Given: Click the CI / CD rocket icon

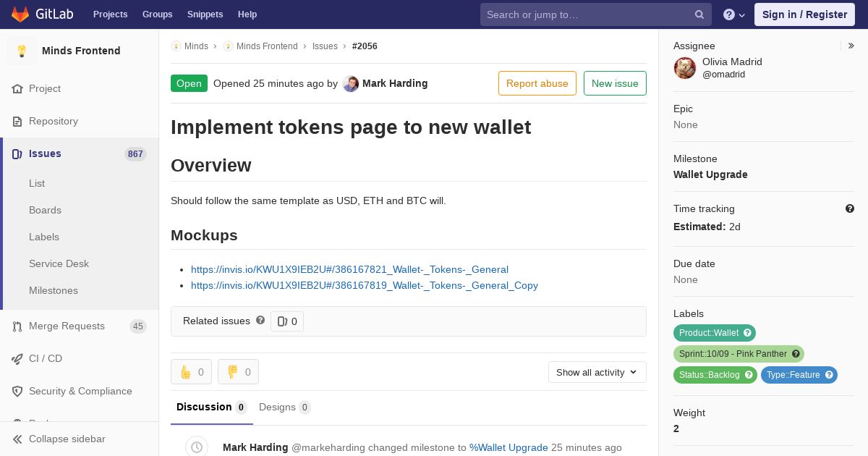Looking at the screenshot, I should (17, 359).
